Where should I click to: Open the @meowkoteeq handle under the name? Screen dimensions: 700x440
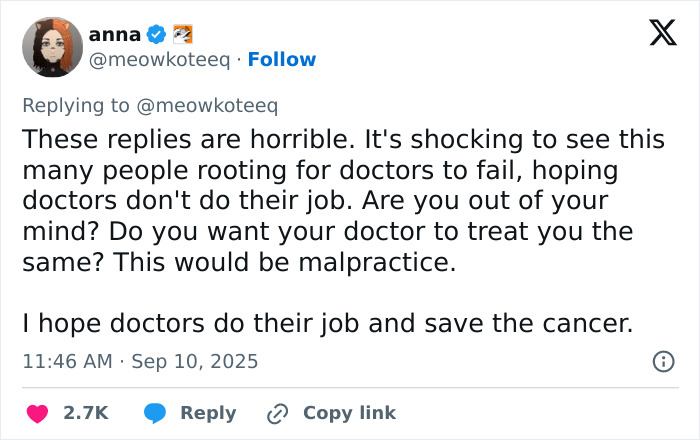159,60
